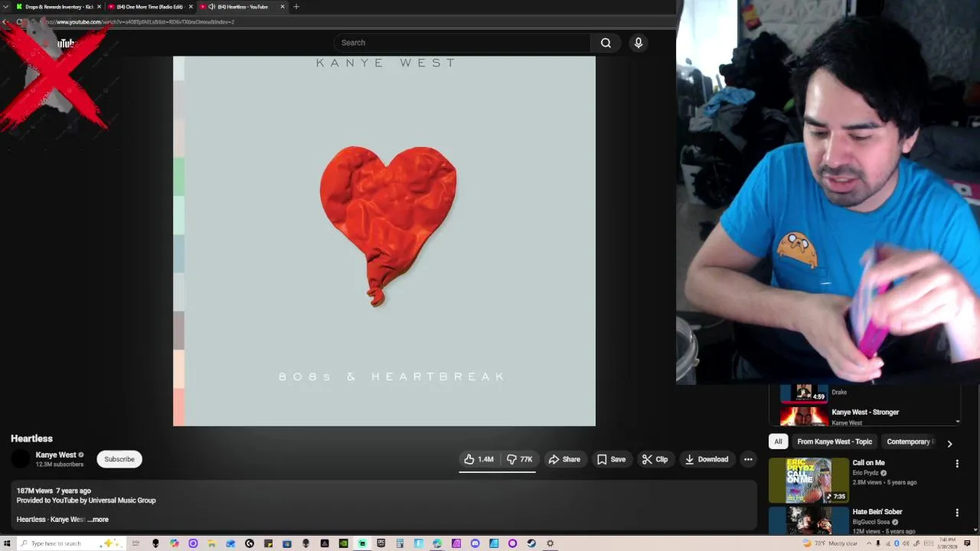The width and height of the screenshot is (980, 551).
Task: Open Hate Bein' Sober title link
Action: pos(877,512)
